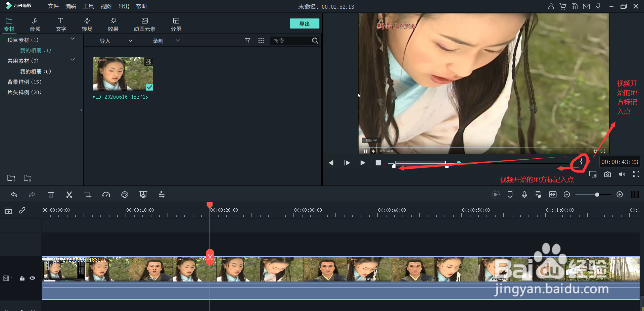Play the preview video

point(363,163)
